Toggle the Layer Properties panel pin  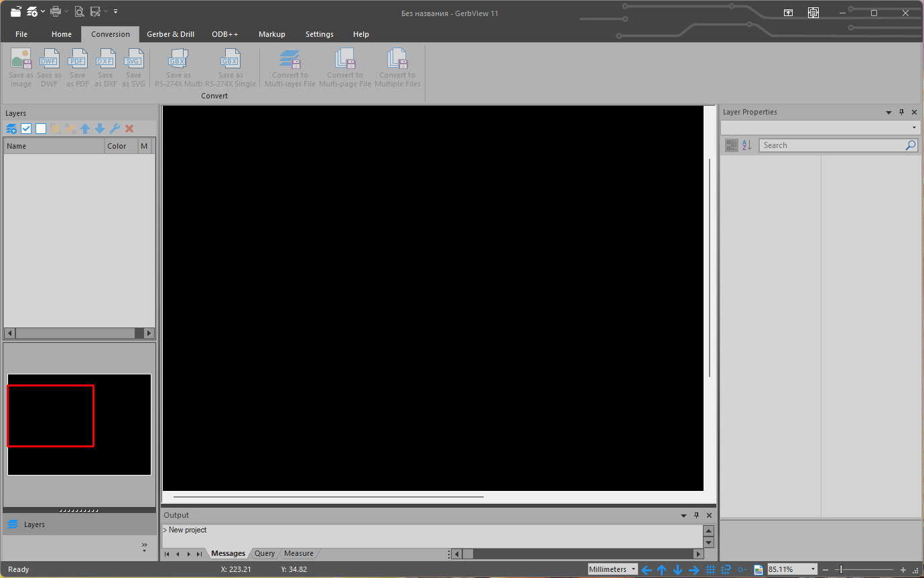(901, 112)
